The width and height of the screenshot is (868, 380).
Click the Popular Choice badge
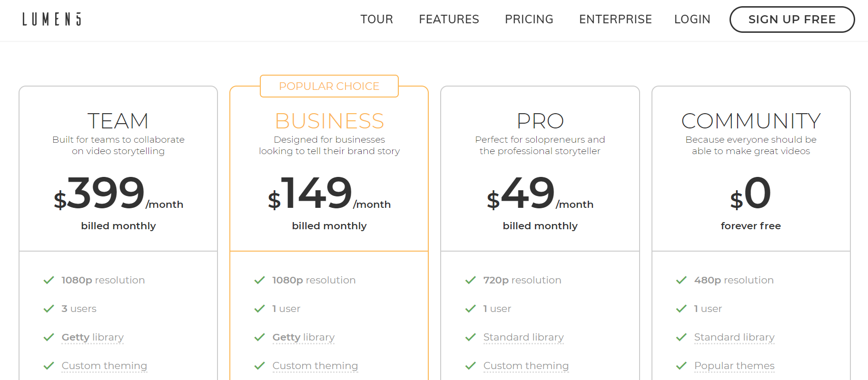329,86
